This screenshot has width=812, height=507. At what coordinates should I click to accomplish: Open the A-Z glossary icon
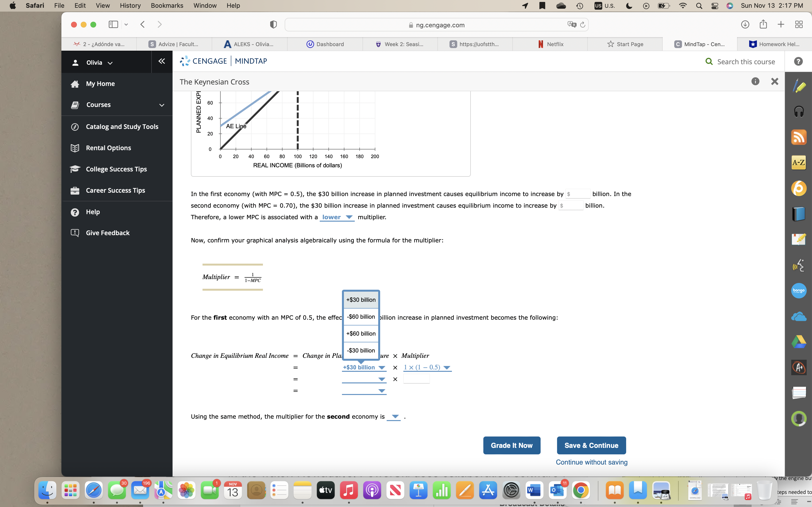tap(798, 163)
